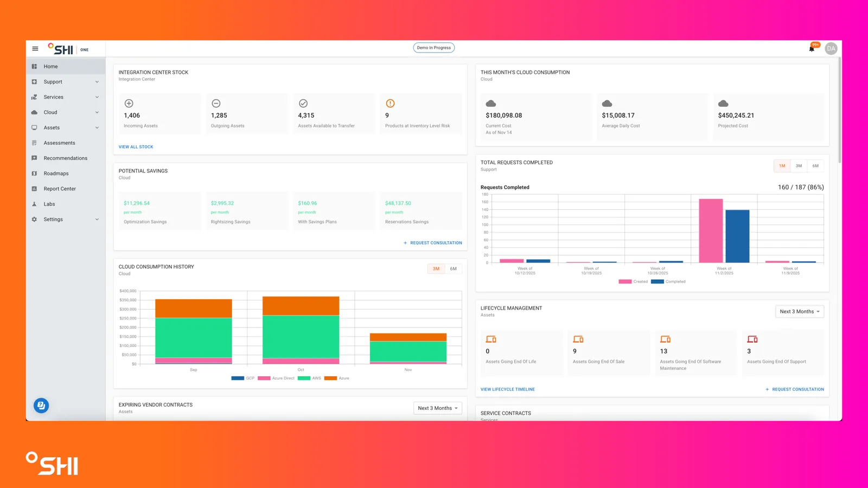Click the Demo In Progress badge
This screenshot has width=868, height=488.
click(434, 48)
